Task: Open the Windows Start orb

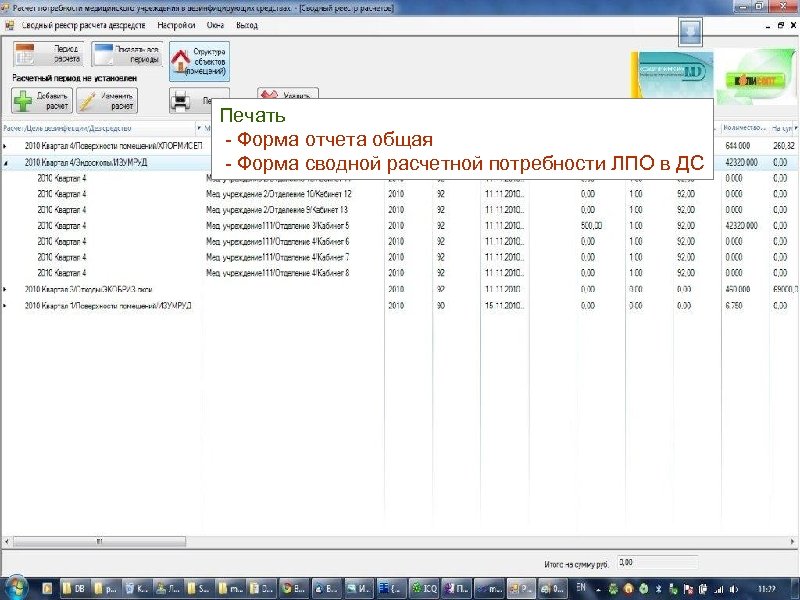Action: pos(16,588)
